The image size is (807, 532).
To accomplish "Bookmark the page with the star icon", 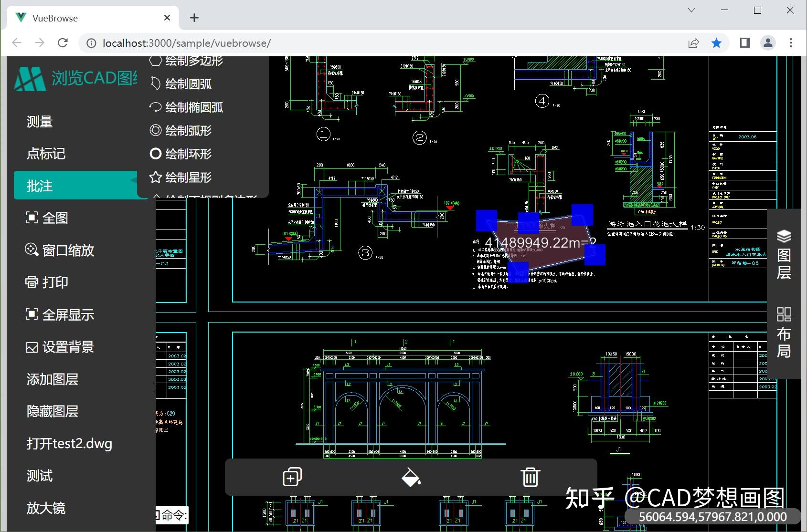I will [x=716, y=42].
